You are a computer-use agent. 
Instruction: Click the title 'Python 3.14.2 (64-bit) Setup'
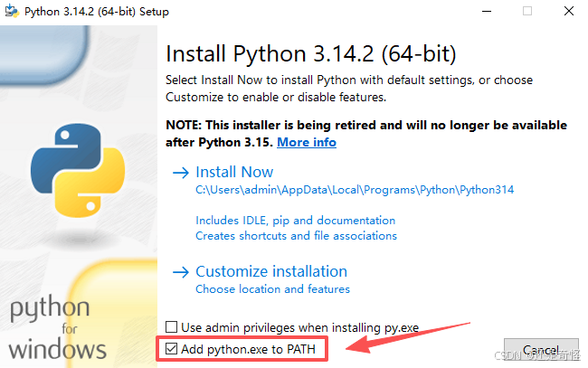tap(97, 12)
